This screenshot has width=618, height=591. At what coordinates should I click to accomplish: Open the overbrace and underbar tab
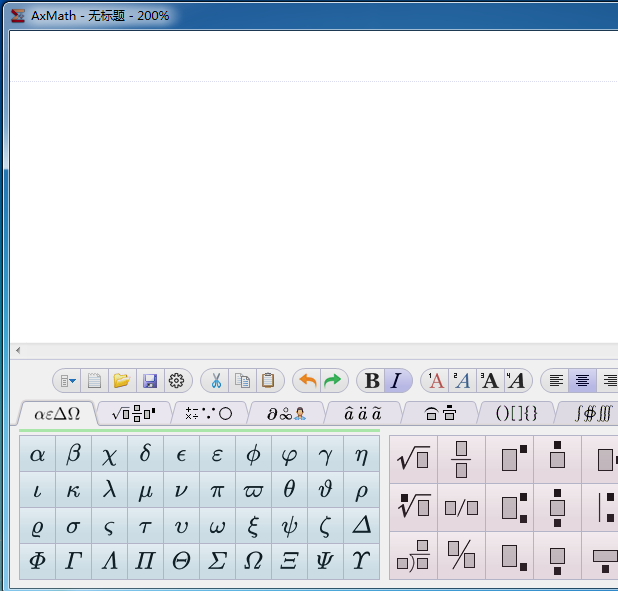pos(439,414)
